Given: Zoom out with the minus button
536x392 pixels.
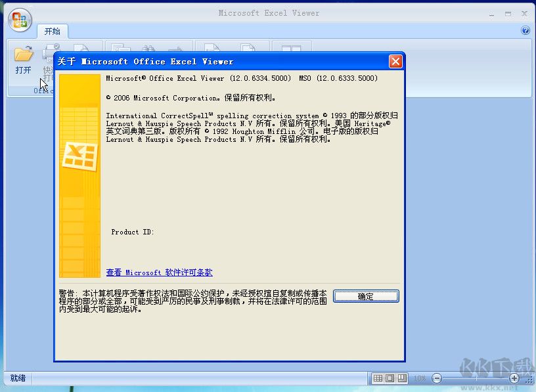Looking at the screenshot, I should coord(437,378).
